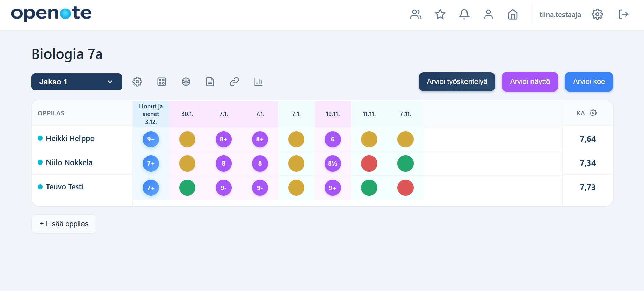The width and height of the screenshot is (644, 291).
Task: Open the settings gear next to tiina.testaaja
Action: tap(597, 14)
